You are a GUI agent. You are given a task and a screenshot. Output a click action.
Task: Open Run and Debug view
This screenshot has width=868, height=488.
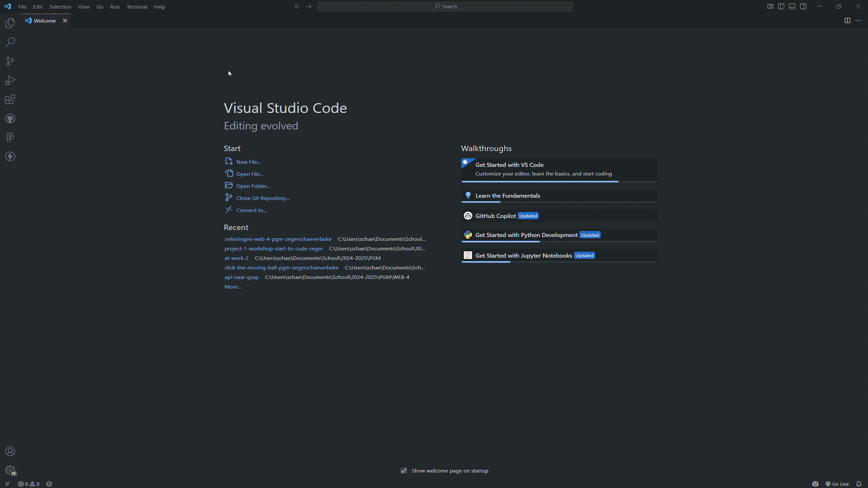[10, 80]
